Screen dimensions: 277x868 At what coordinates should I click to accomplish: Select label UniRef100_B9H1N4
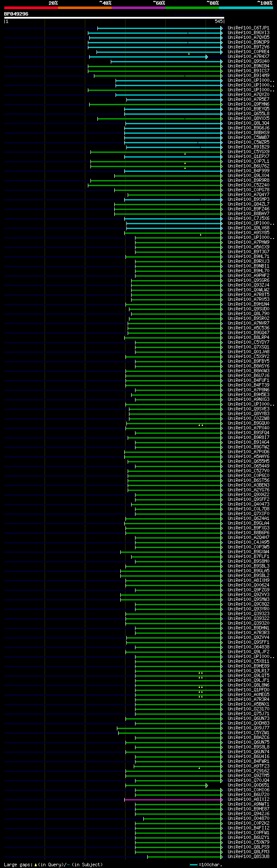[248, 304]
